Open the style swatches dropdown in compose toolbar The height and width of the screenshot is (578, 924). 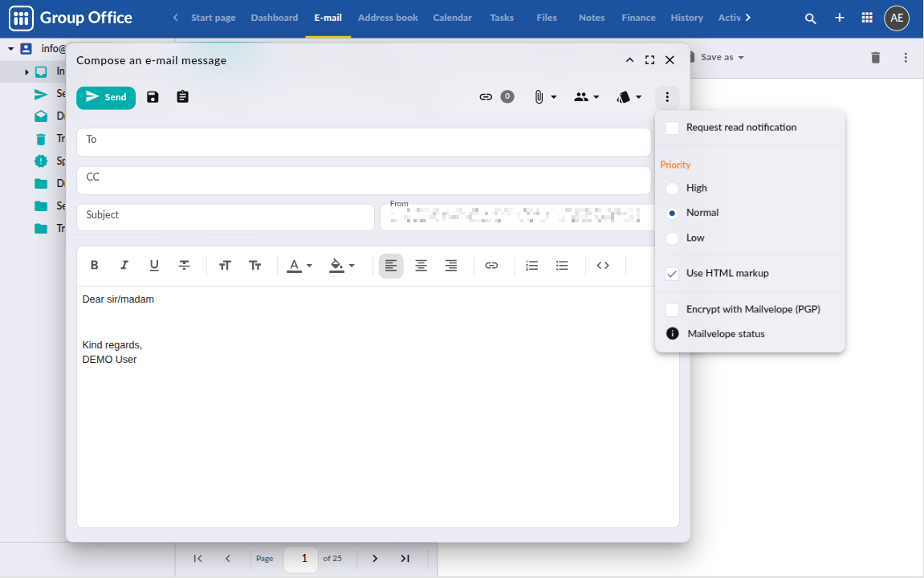tap(629, 97)
